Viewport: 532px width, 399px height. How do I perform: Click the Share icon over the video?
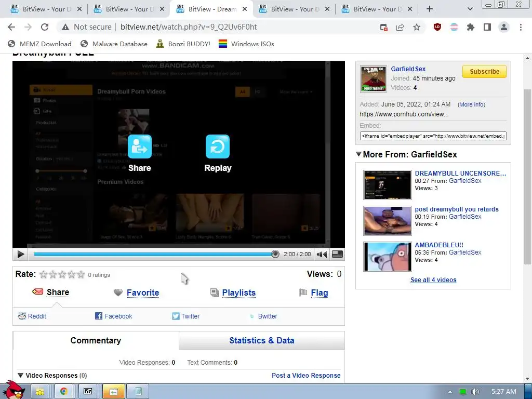pos(139,147)
